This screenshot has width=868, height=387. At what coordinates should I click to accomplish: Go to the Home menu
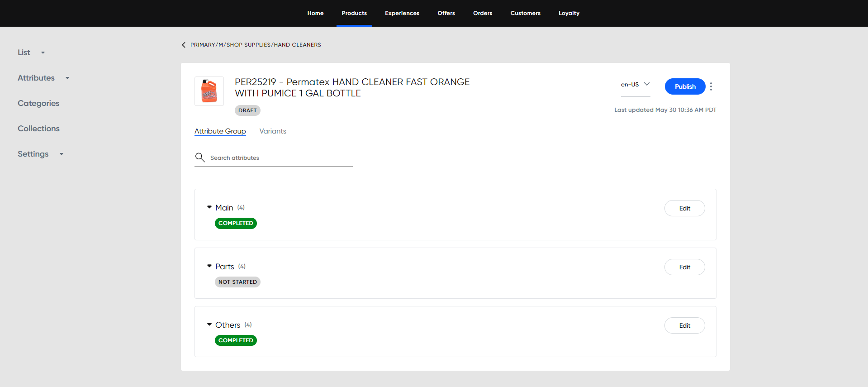click(x=315, y=13)
